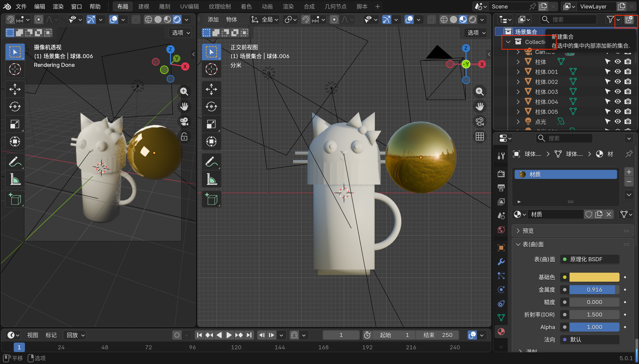The height and width of the screenshot is (364, 639).
Task: Click Add Cube tool in left viewport
Action: tap(15, 199)
